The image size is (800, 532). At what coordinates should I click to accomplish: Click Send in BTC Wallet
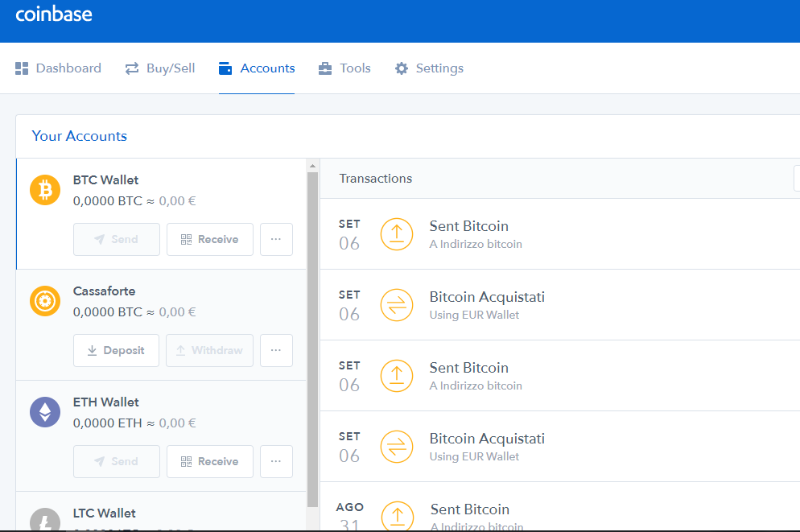pos(117,239)
